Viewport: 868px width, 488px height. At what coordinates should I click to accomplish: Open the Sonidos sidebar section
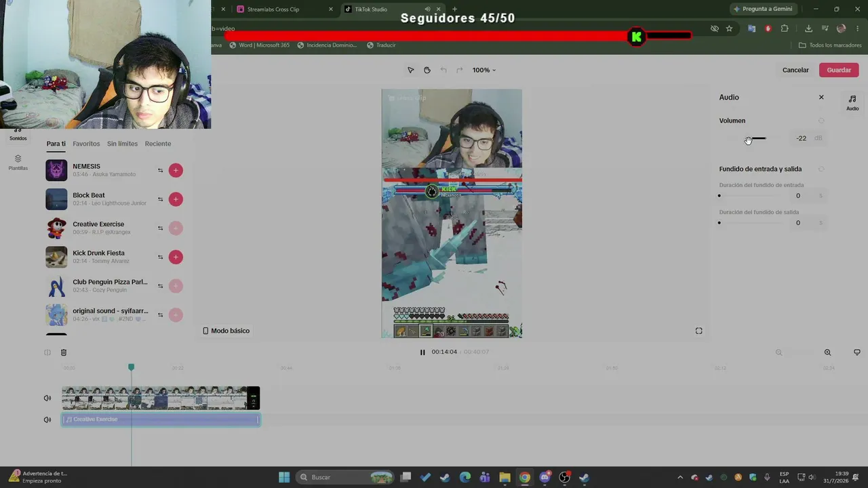(x=18, y=135)
